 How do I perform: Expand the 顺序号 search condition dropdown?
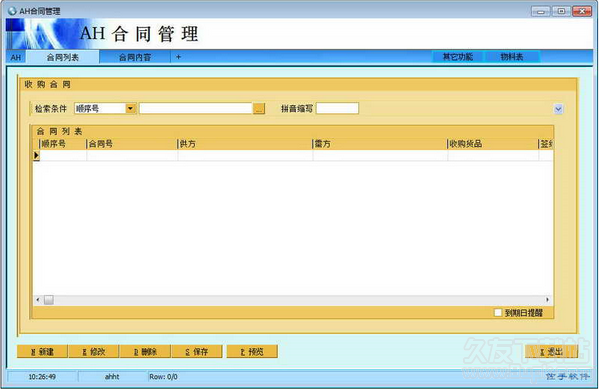130,109
